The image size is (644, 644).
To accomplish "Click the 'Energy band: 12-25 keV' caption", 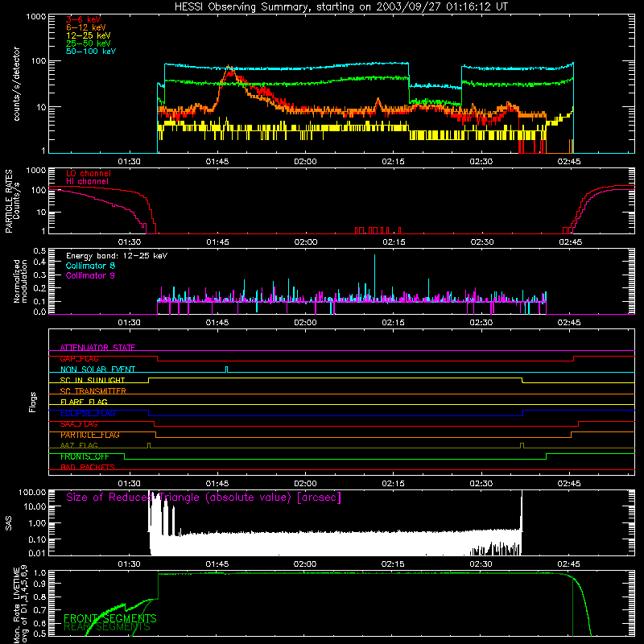I will [x=117, y=256].
